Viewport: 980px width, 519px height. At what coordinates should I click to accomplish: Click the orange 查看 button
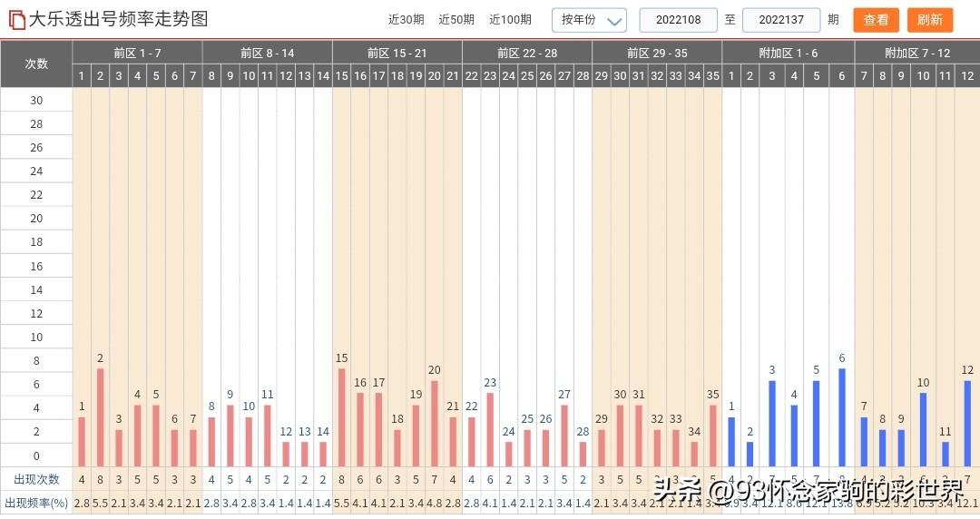pos(876,20)
